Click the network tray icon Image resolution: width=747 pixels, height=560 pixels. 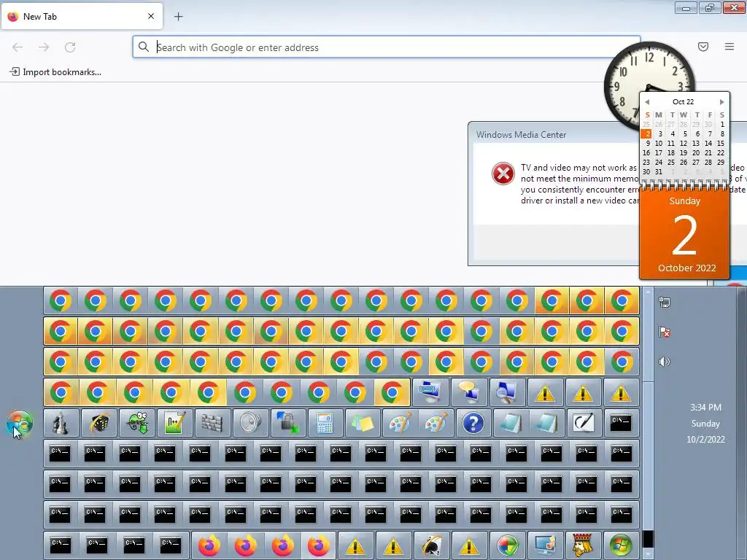(665, 302)
